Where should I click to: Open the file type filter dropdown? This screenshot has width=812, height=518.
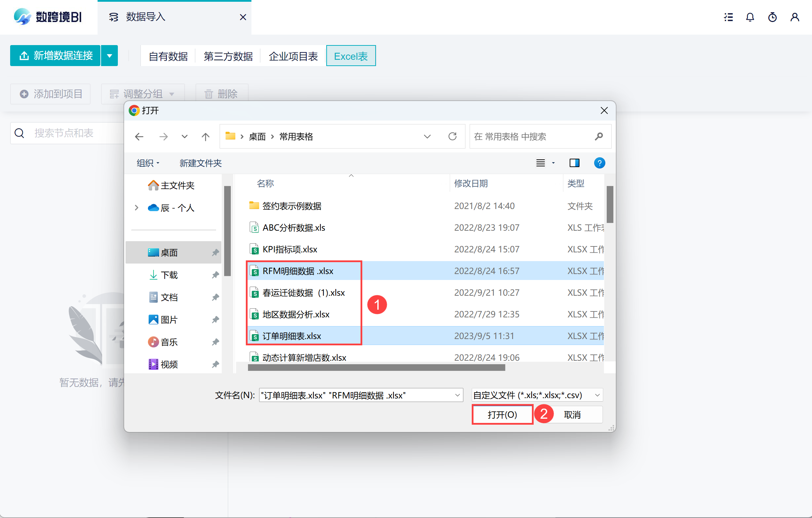537,395
